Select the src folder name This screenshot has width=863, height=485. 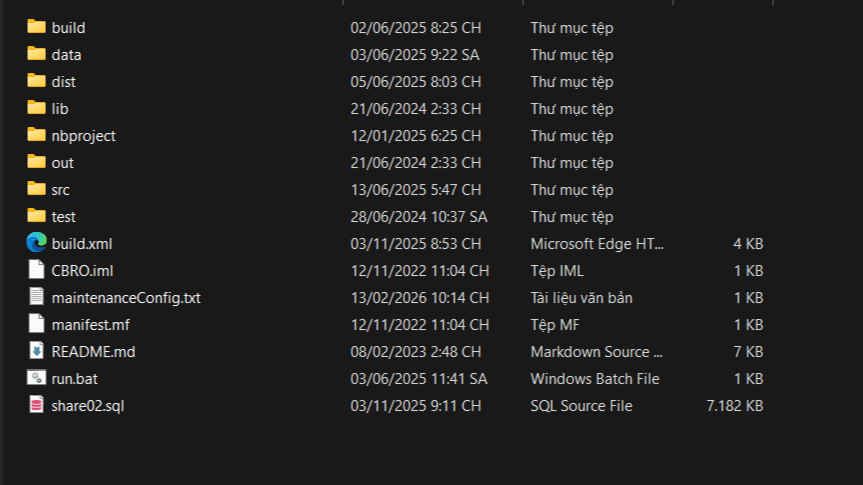[x=61, y=190]
